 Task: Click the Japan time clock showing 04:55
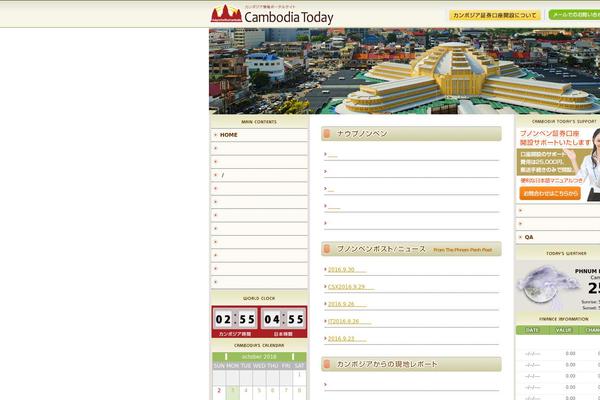(284, 319)
